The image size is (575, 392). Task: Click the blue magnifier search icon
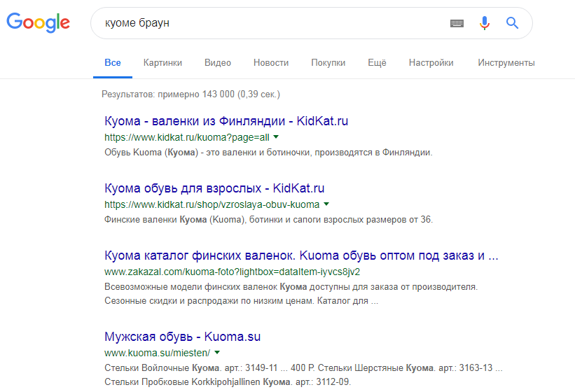click(x=512, y=22)
